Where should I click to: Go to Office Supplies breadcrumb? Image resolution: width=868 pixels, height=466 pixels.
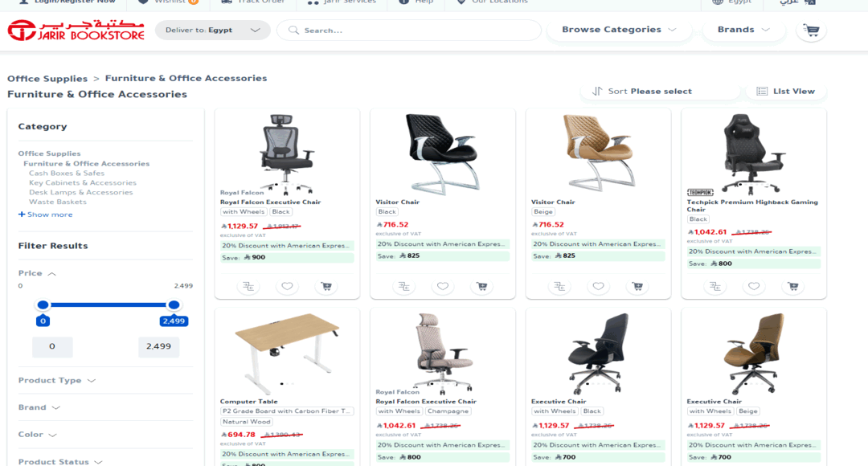(47, 79)
